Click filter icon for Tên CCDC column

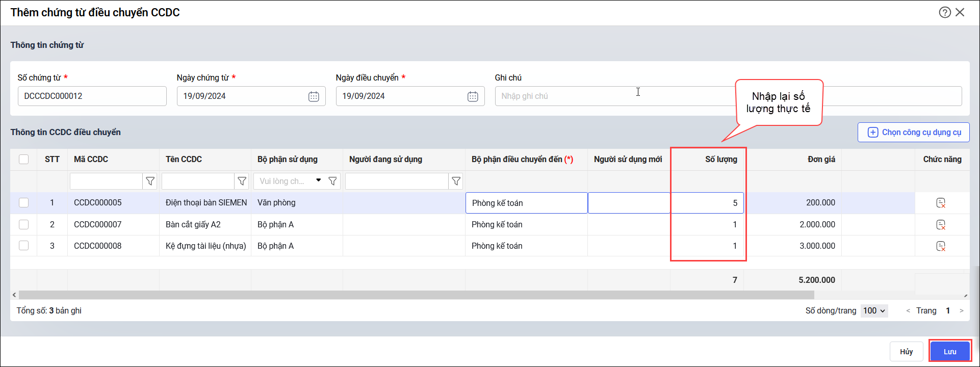242,181
